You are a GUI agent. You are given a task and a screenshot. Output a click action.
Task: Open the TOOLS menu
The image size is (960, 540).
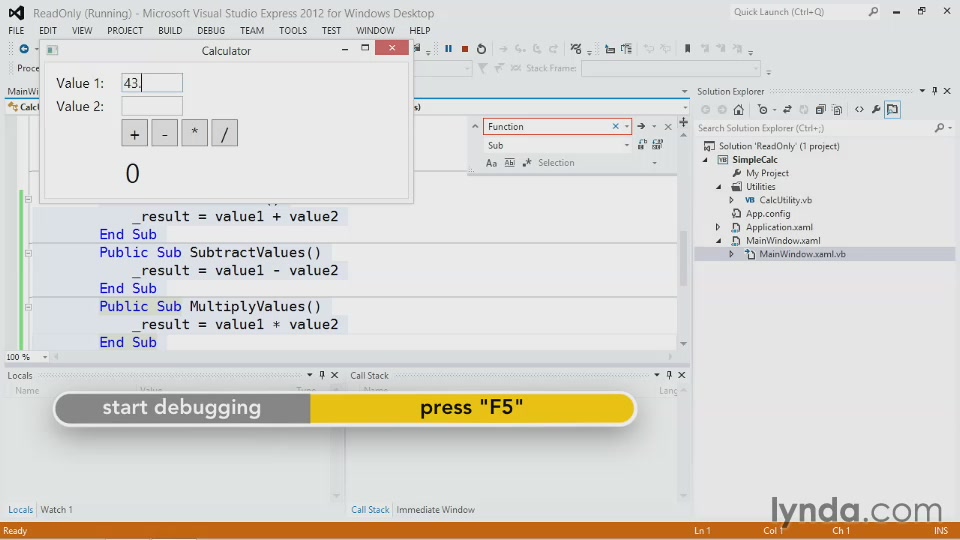[293, 31]
